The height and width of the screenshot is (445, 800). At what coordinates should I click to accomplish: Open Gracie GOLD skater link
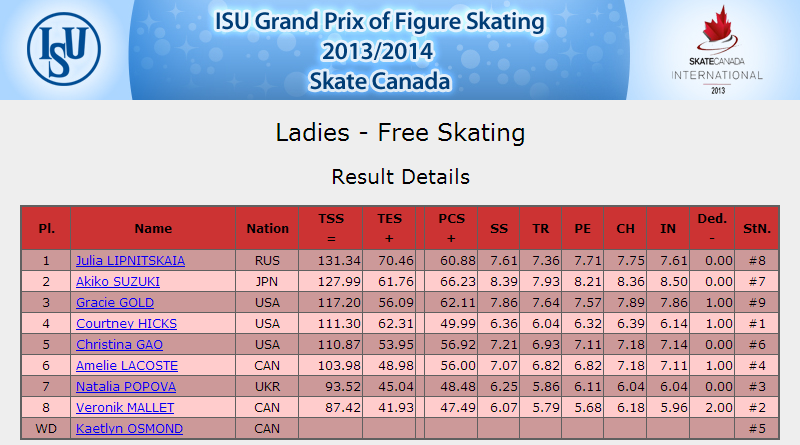tap(115, 303)
